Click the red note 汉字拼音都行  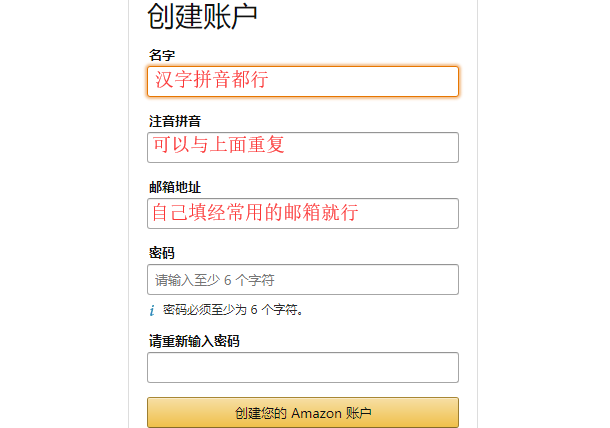(212, 79)
